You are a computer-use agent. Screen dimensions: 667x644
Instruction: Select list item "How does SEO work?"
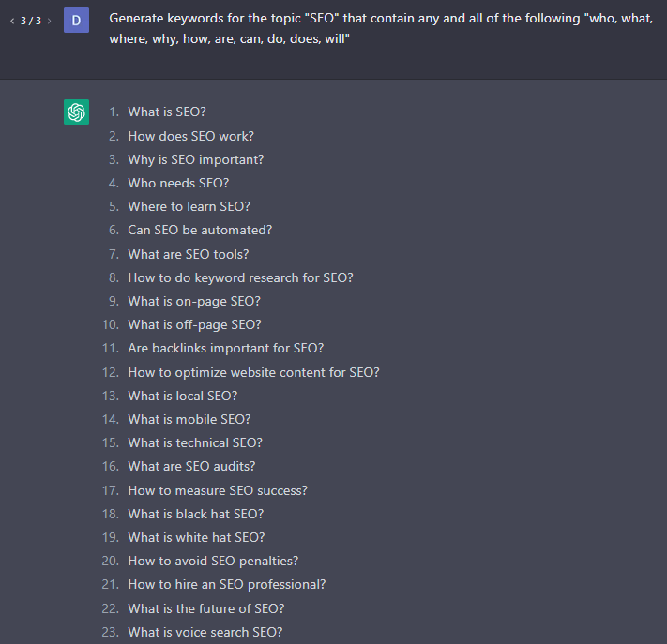coord(191,136)
